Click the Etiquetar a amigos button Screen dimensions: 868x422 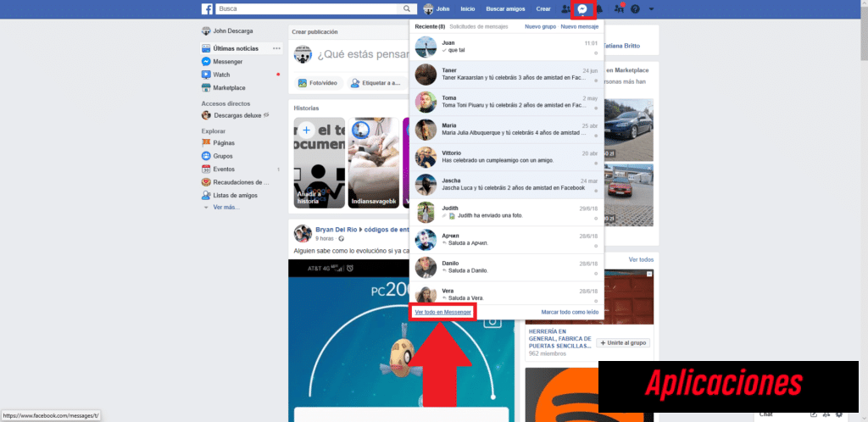[376, 83]
